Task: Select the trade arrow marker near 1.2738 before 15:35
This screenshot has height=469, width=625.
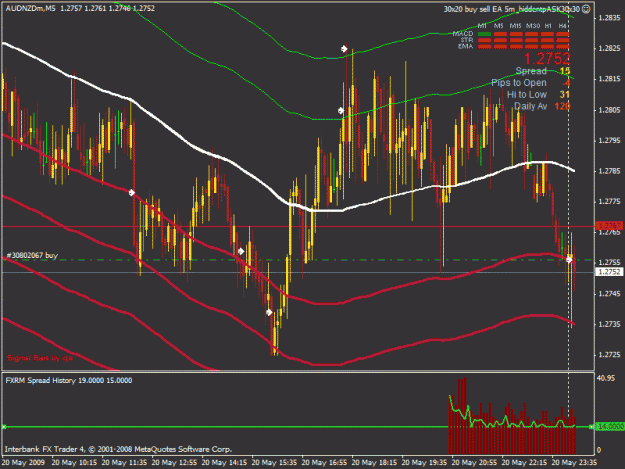Action: [269, 312]
